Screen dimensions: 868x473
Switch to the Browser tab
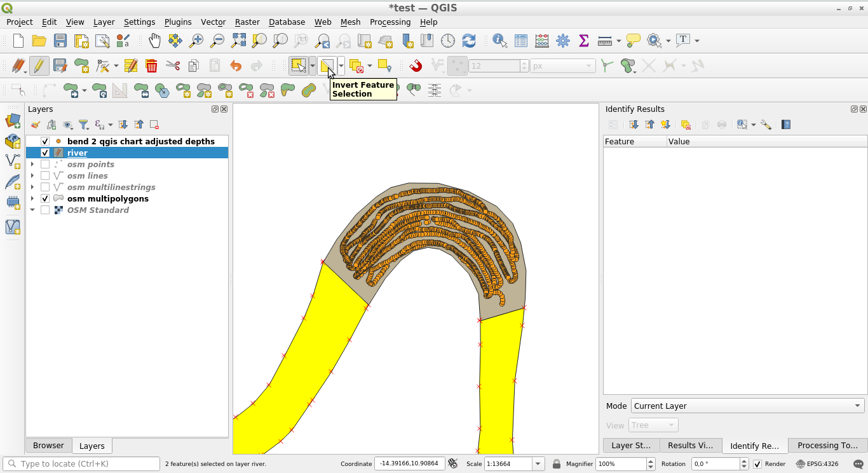[x=48, y=445]
